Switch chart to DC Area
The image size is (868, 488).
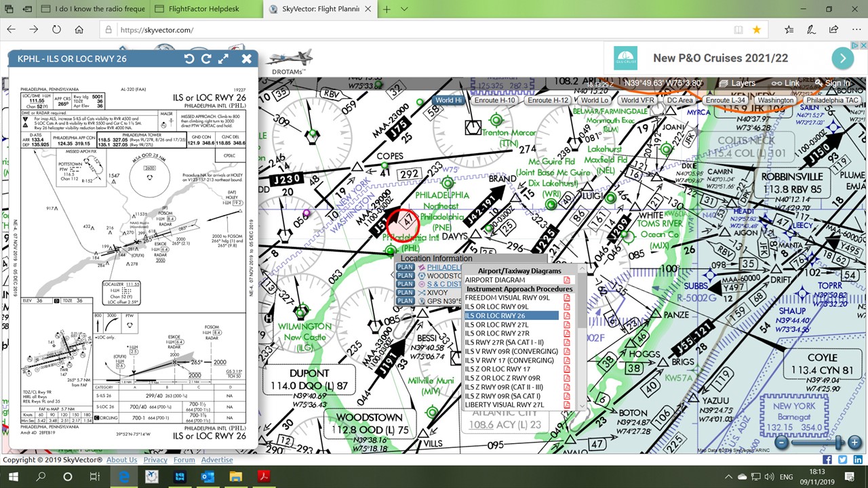point(679,100)
